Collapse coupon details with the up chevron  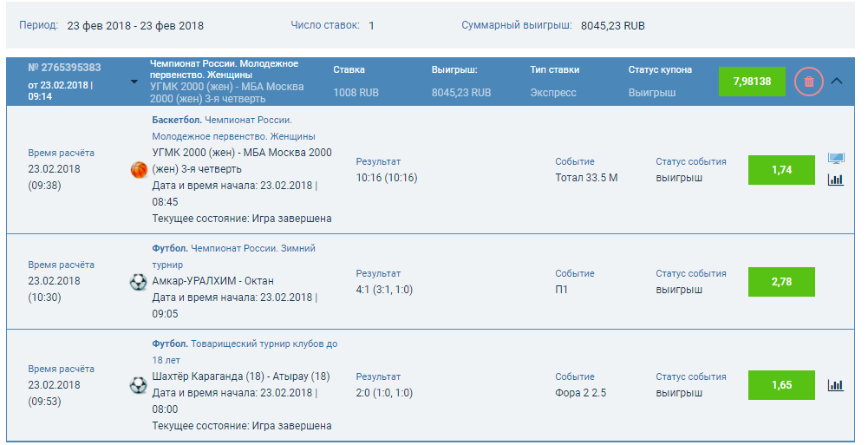837,81
